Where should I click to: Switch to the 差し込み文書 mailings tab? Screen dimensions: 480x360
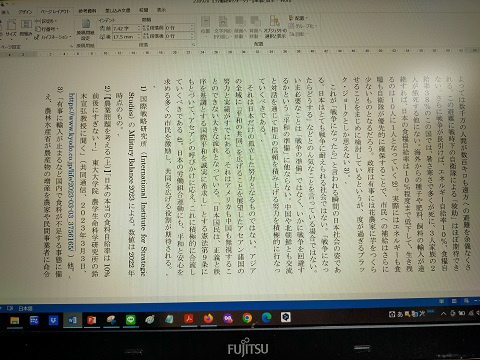(x=117, y=11)
